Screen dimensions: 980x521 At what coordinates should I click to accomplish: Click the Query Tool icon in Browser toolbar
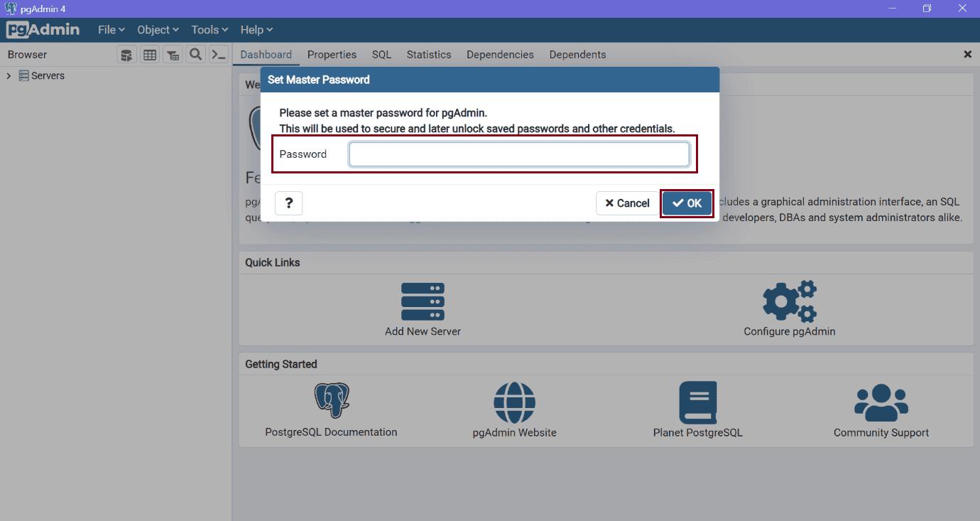point(126,55)
